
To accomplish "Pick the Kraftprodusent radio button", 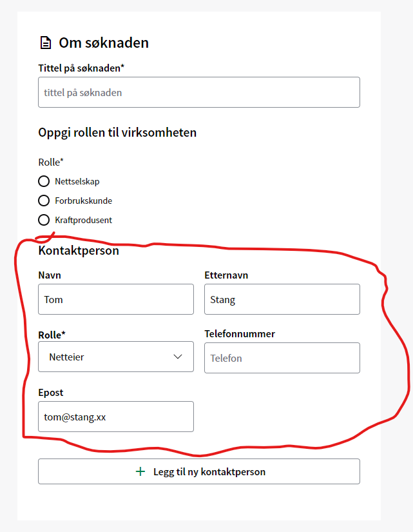I will (x=44, y=220).
